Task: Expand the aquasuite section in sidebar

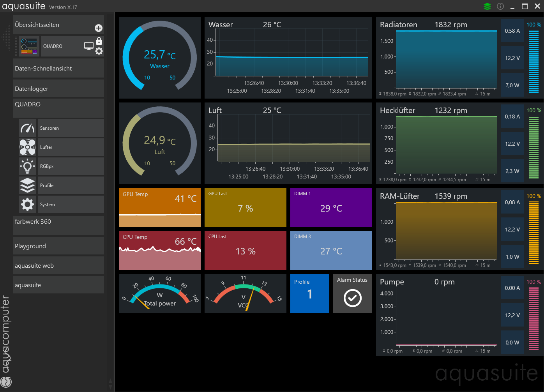Action: click(58, 285)
